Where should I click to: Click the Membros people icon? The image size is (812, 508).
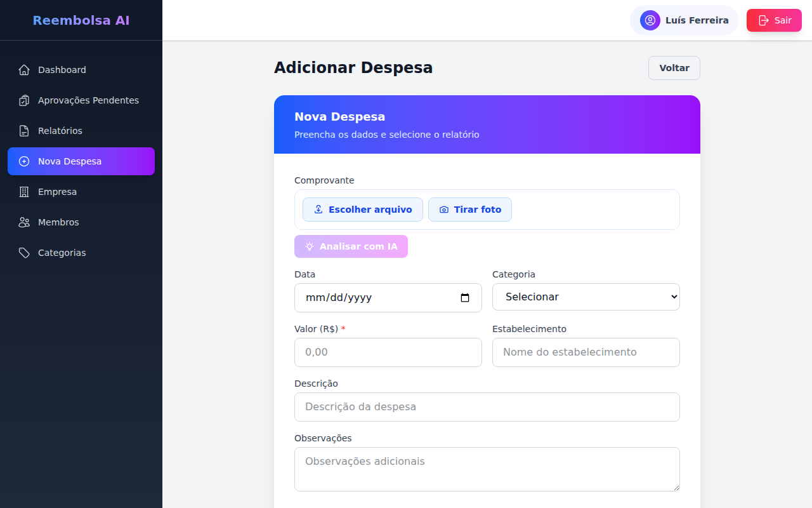24,222
